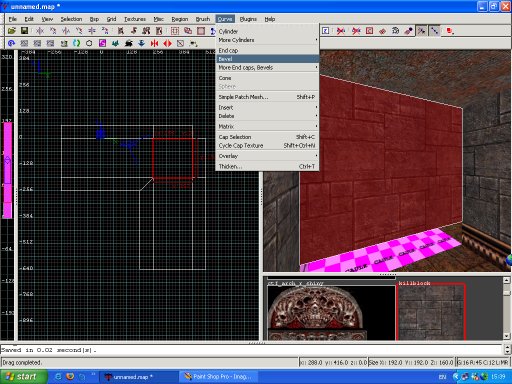Expand the More Cylinders submenu
The image size is (512, 384).
(267, 40)
